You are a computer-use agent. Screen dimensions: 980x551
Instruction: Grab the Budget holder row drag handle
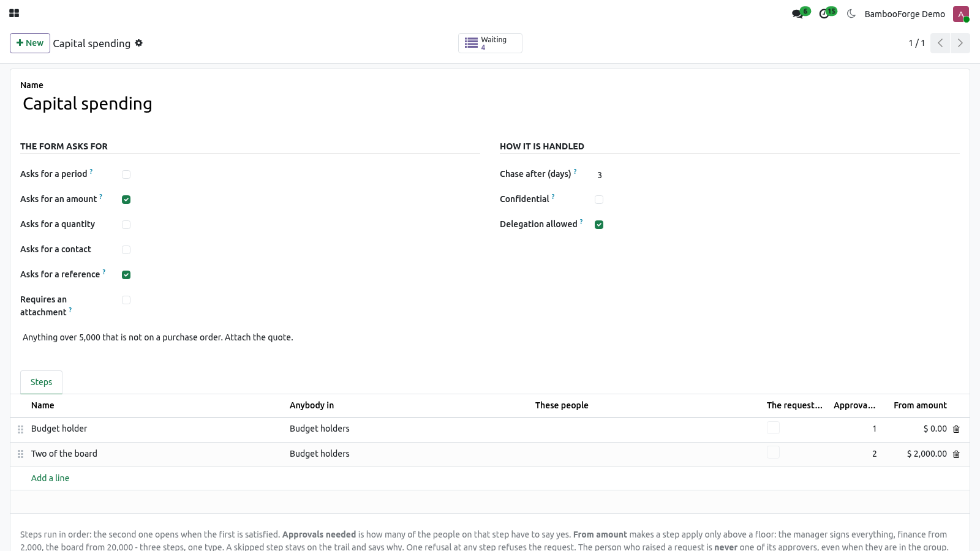(x=20, y=429)
